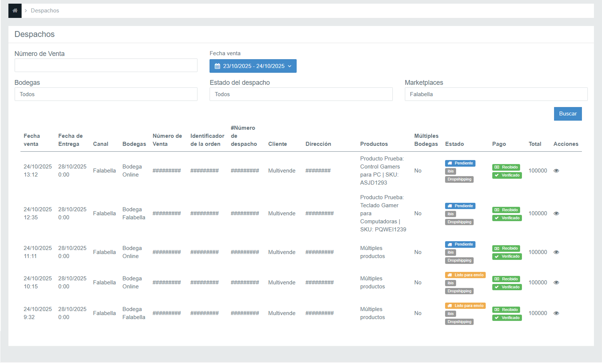Open eye icon for the 12:35 order
602x364 pixels.
point(556,213)
